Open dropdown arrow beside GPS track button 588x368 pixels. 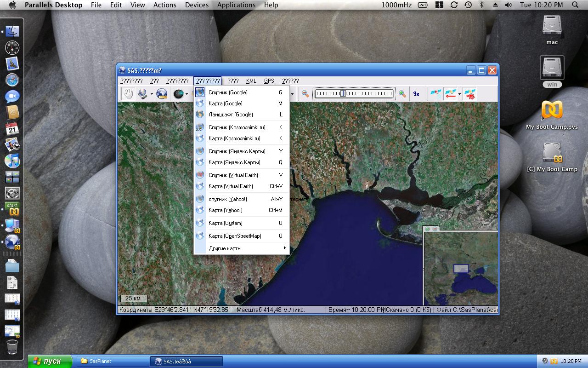[459, 94]
